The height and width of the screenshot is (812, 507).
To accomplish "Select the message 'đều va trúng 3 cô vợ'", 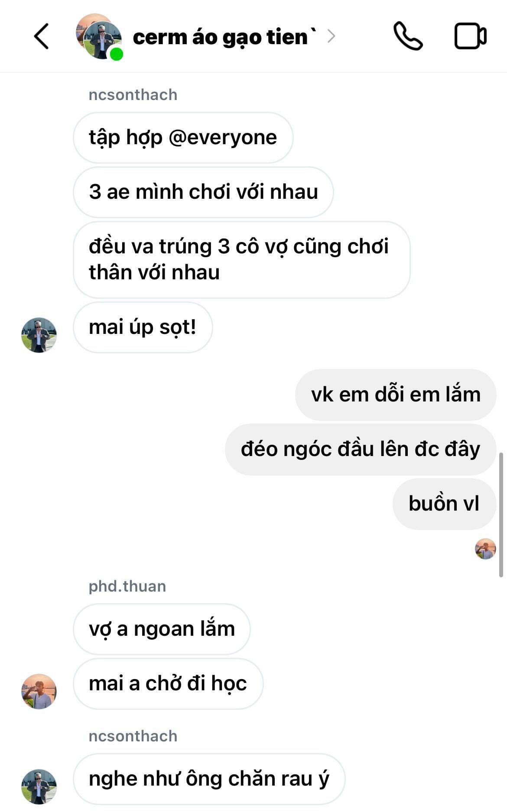I will tap(241, 259).
